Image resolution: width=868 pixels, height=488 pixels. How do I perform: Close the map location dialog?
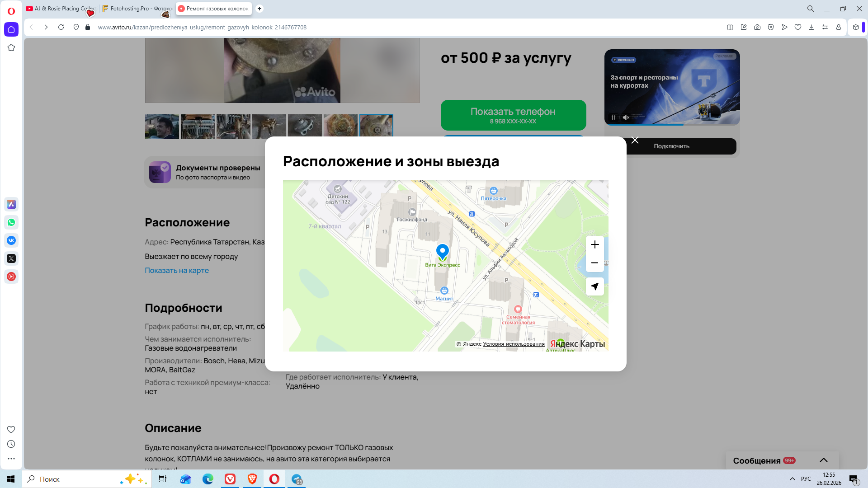tap(635, 140)
